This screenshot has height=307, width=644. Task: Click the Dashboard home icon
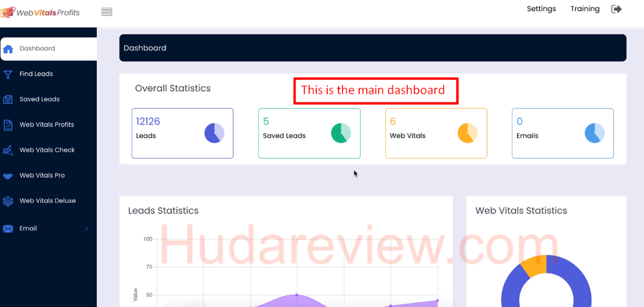pyautogui.click(x=8, y=49)
